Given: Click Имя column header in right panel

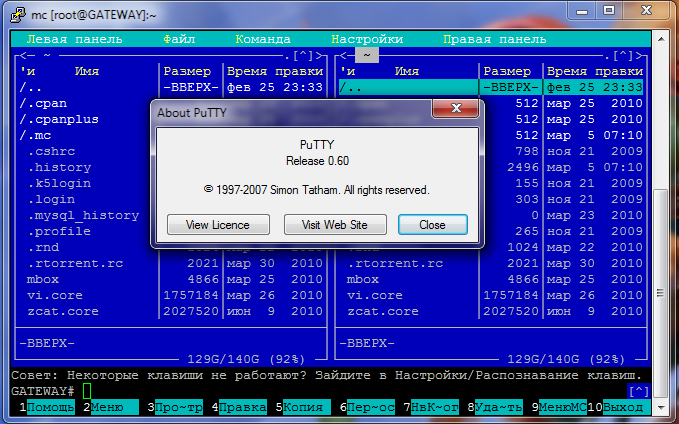Looking at the screenshot, I should pyautogui.click(x=407, y=71).
